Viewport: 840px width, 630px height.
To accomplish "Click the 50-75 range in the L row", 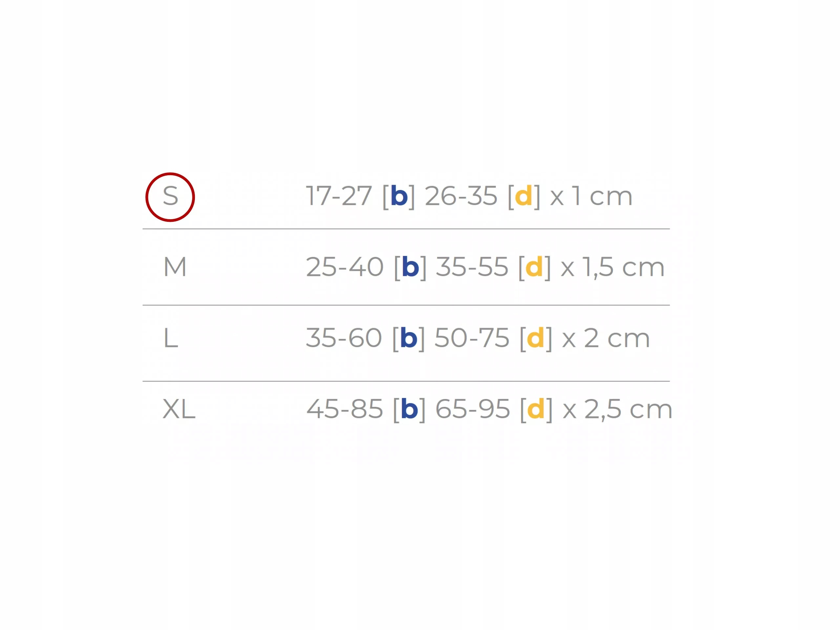I will point(472,338).
